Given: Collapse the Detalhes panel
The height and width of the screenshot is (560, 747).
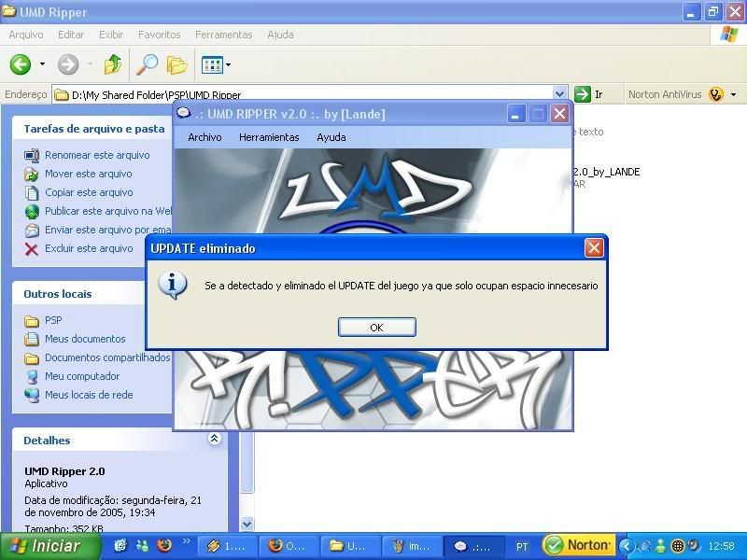Looking at the screenshot, I should 215,439.
